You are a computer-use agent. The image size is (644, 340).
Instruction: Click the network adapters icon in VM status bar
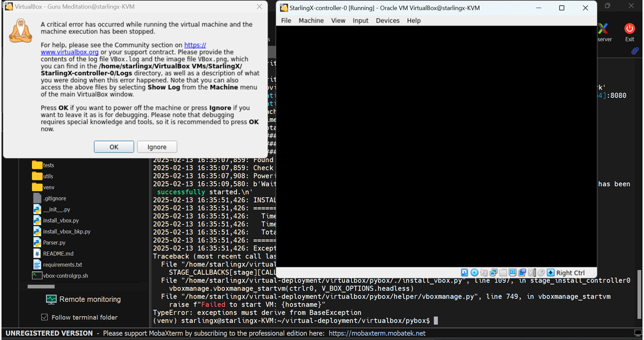click(x=493, y=273)
